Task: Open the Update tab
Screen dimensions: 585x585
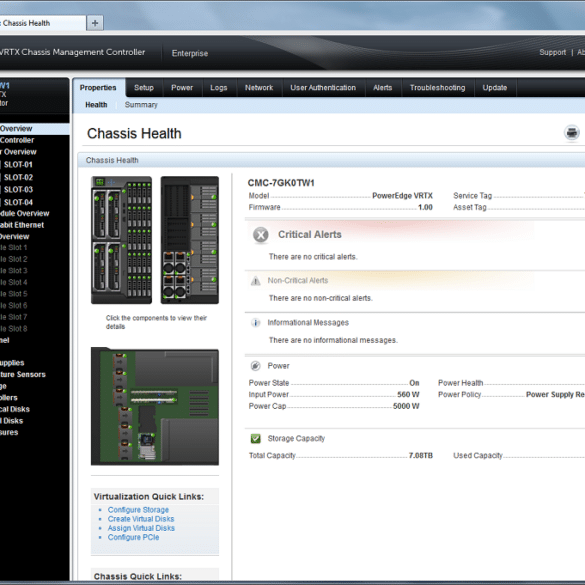Action: point(495,88)
